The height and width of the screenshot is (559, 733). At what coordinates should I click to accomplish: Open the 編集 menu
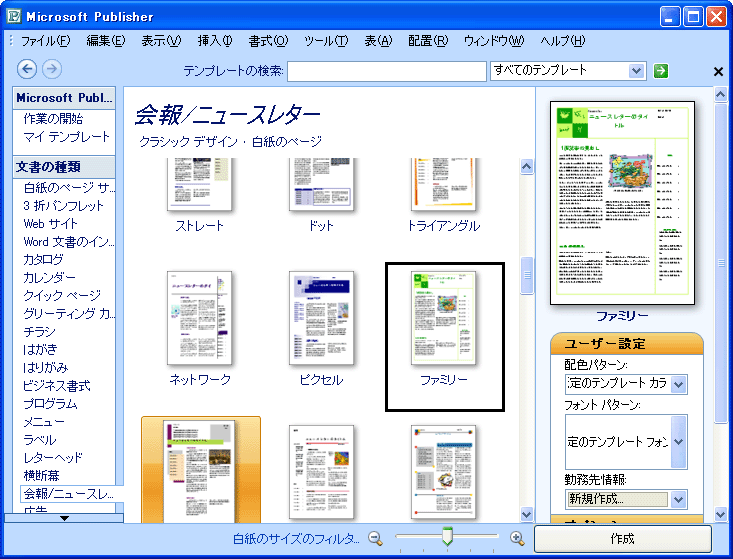106,41
